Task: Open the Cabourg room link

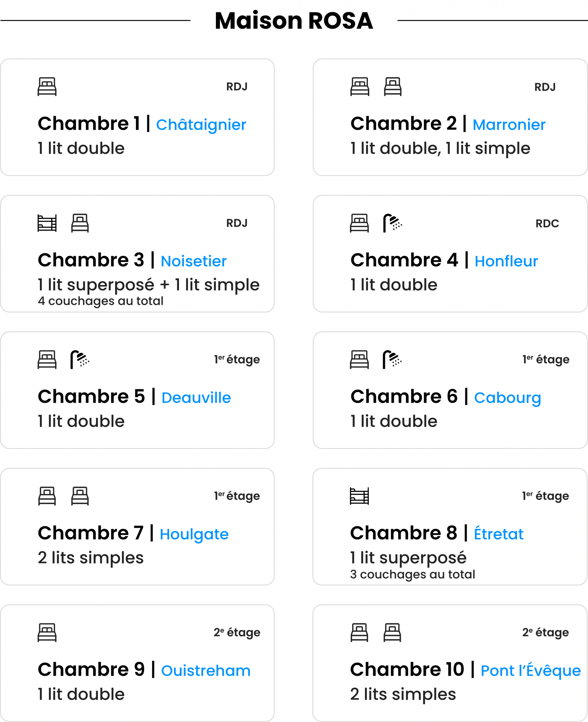Action: [507, 398]
